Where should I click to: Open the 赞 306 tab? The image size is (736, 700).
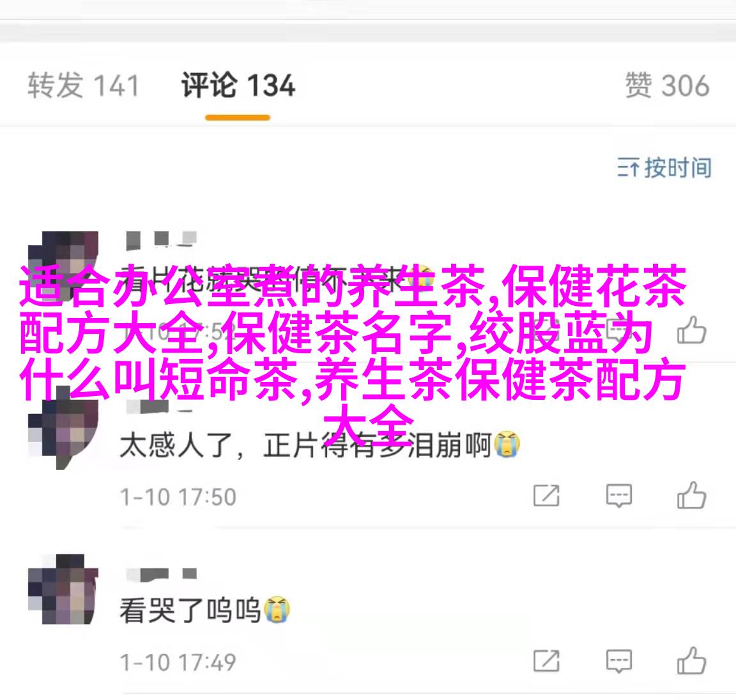[x=667, y=86]
